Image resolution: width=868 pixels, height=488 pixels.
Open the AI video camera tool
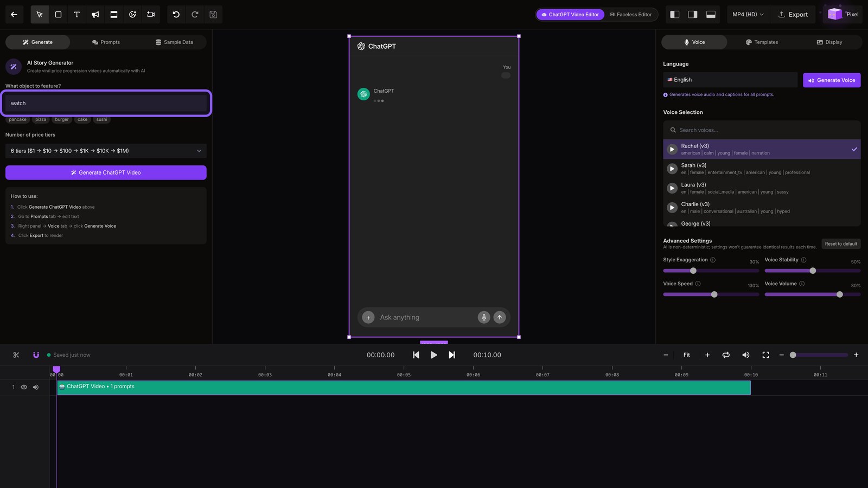click(151, 15)
